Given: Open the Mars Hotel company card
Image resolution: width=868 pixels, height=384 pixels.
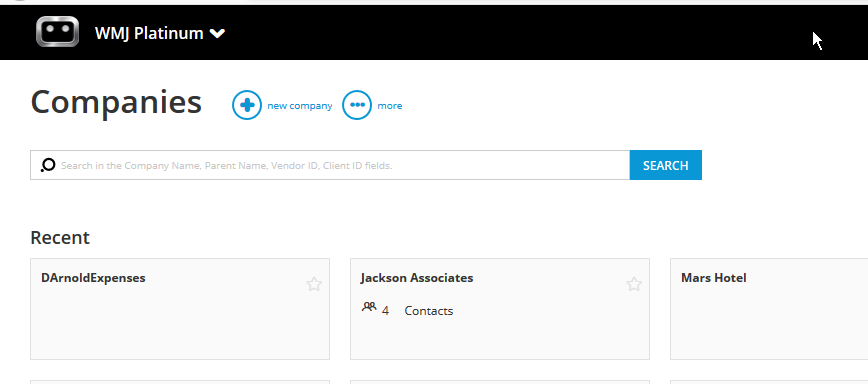Looking at the screenshot, I should (x=769, y=309).
